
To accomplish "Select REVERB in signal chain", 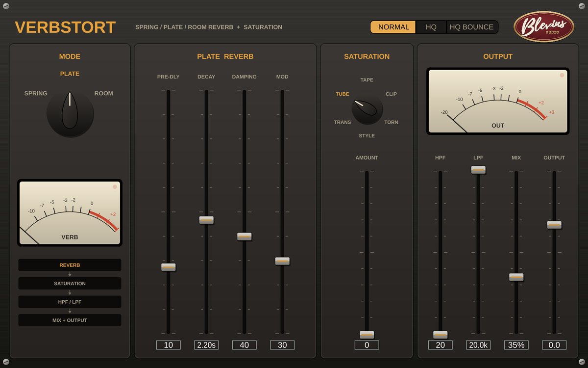I will point(70,265).
